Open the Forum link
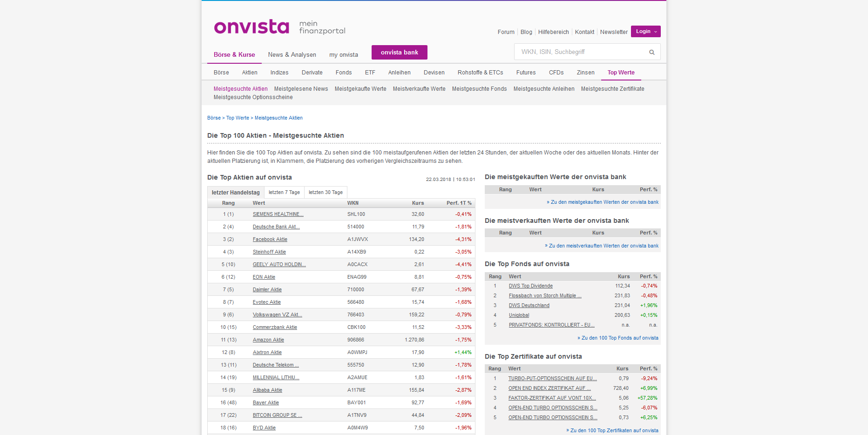868x435 pixels. point(506,32)
